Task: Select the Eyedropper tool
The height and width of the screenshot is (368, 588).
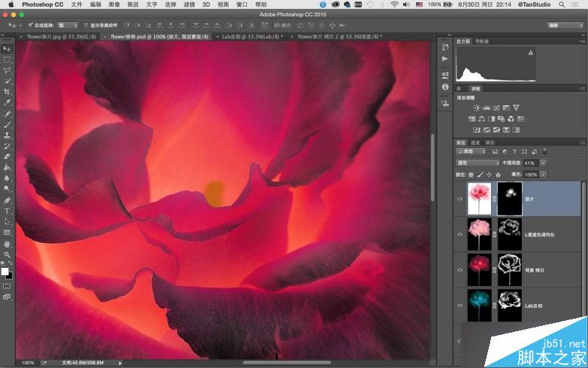Action: point(7,102)
